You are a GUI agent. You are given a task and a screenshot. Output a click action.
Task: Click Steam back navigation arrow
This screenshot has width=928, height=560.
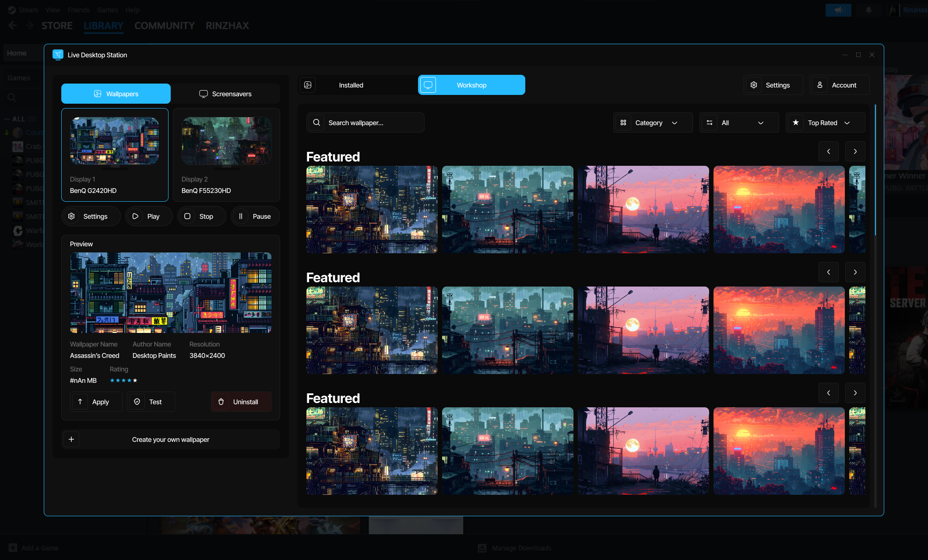(x=12, y=25)
